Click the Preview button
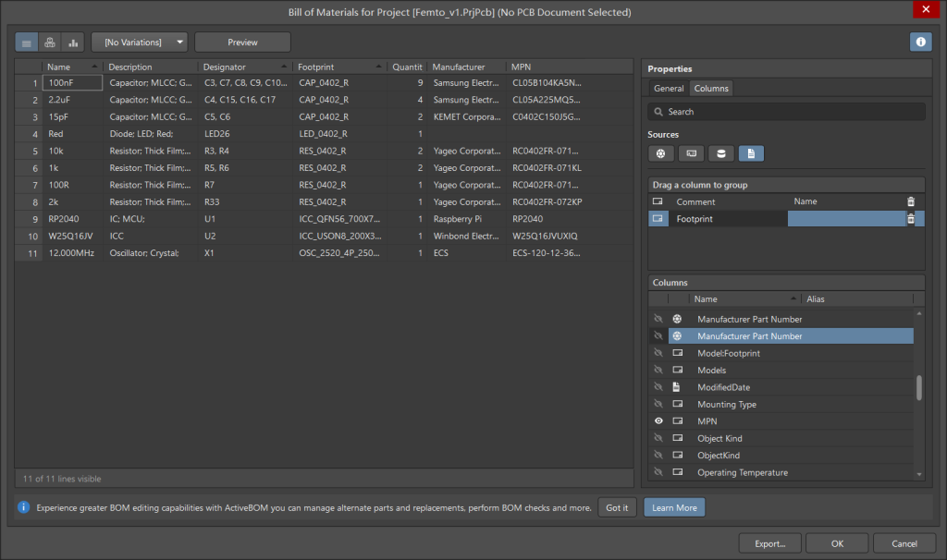 click(243, 43)
